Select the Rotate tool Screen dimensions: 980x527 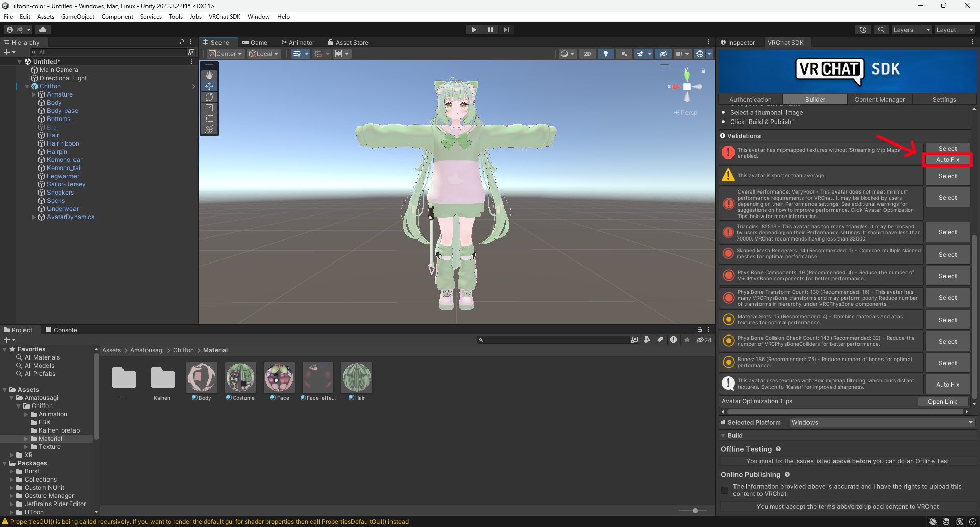point(209,97)
